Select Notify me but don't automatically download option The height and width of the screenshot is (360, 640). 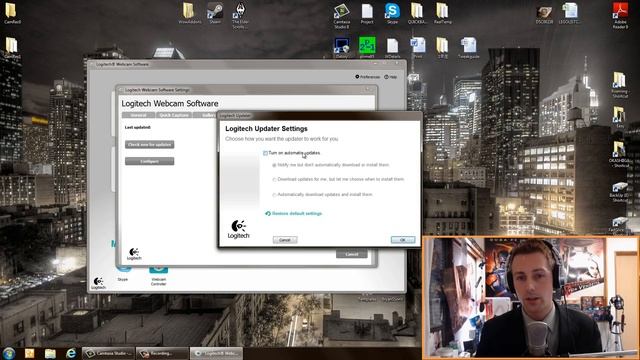[274, 165]
